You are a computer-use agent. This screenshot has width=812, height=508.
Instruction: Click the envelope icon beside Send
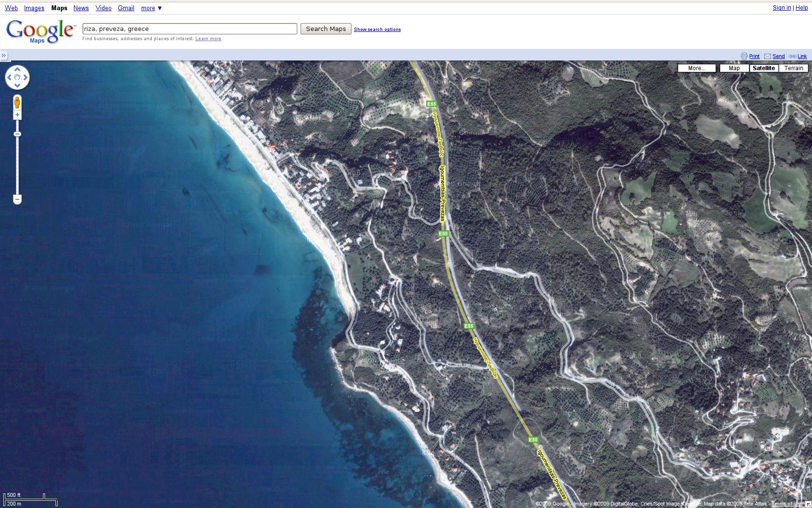(768, 57)
